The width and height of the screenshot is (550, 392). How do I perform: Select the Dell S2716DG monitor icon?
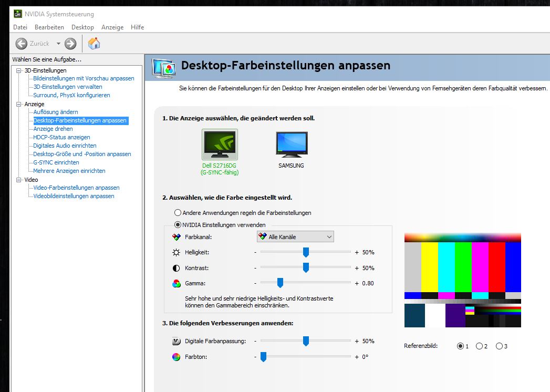click(220, 144)
